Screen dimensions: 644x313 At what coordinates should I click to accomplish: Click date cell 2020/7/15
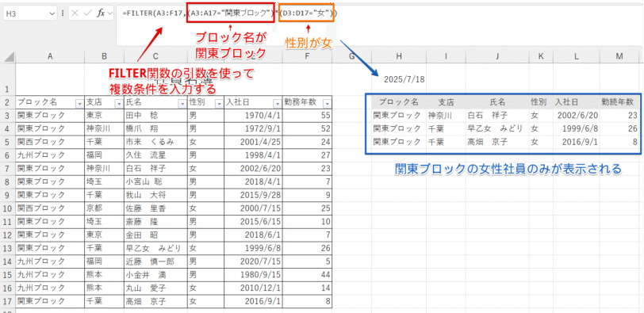coord(253,261)
